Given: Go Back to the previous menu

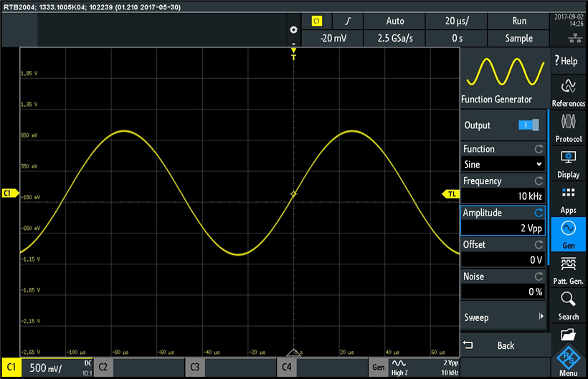Looking at the screenshot, I should 505,345.
